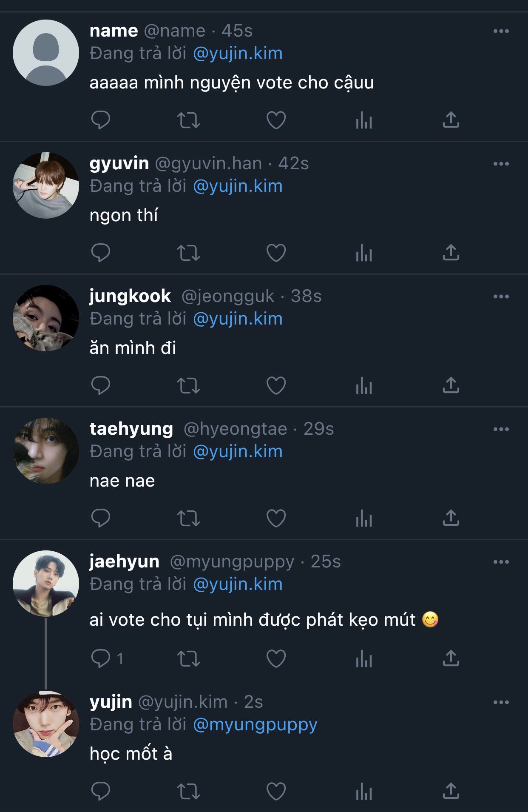Open replies on jaehyun's tweet with 1 reply

[x=101, y=659]
